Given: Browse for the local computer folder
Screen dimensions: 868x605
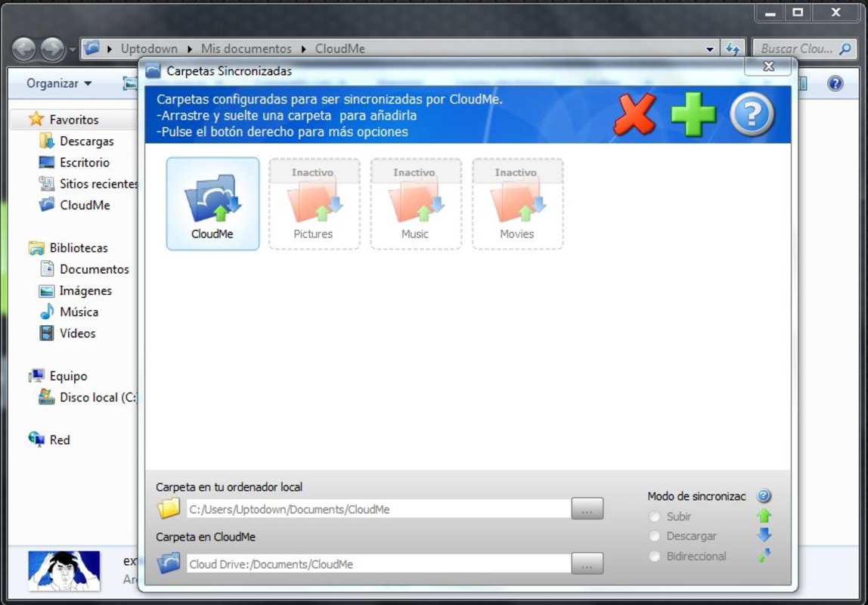Looking at the screenshot, I should pyautogui.click(x=587, y=509).
